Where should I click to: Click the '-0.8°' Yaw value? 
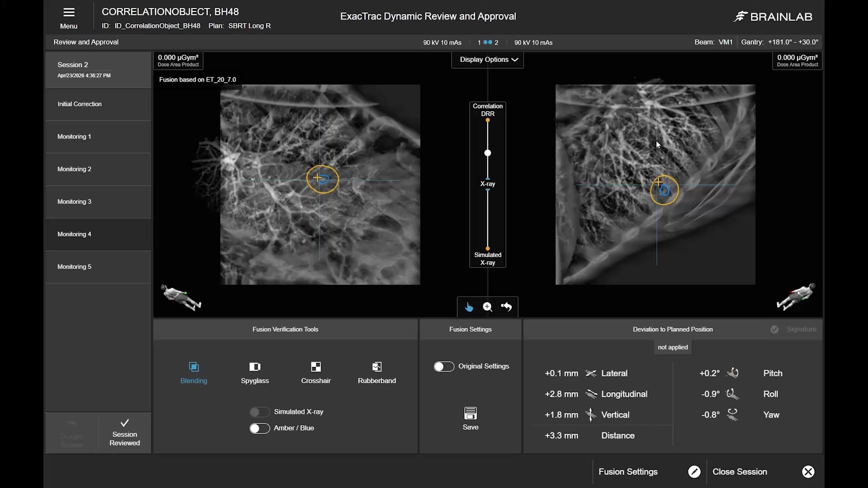pos(710,415)
